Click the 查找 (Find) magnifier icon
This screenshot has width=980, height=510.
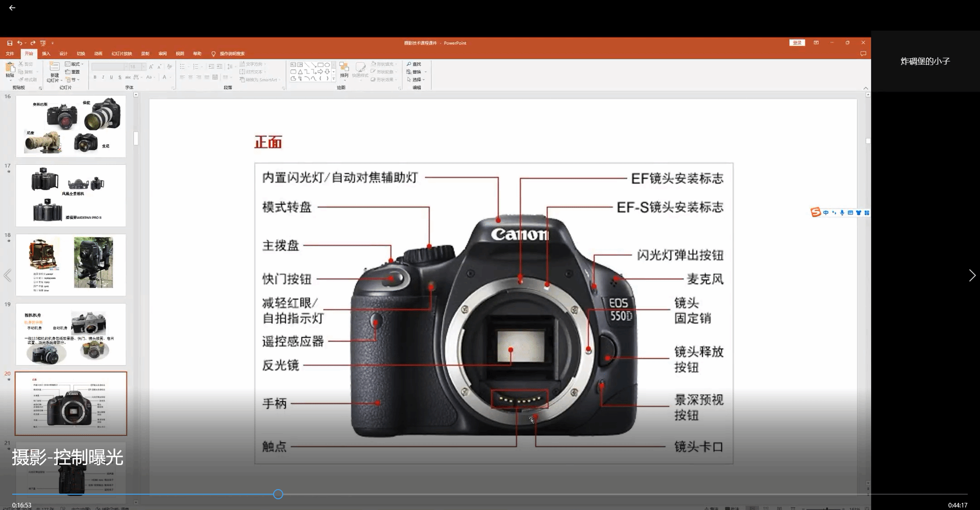click(409, 64)
